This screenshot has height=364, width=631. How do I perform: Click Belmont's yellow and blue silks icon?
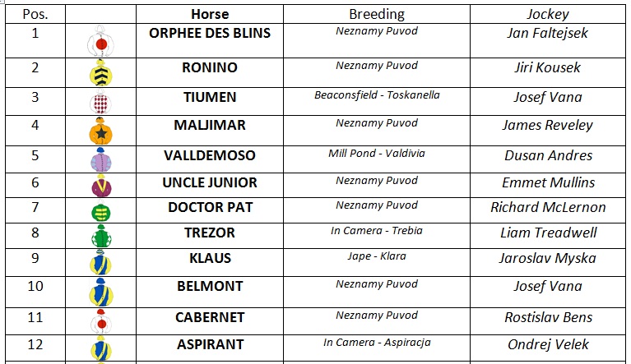[x=101, y=292]
